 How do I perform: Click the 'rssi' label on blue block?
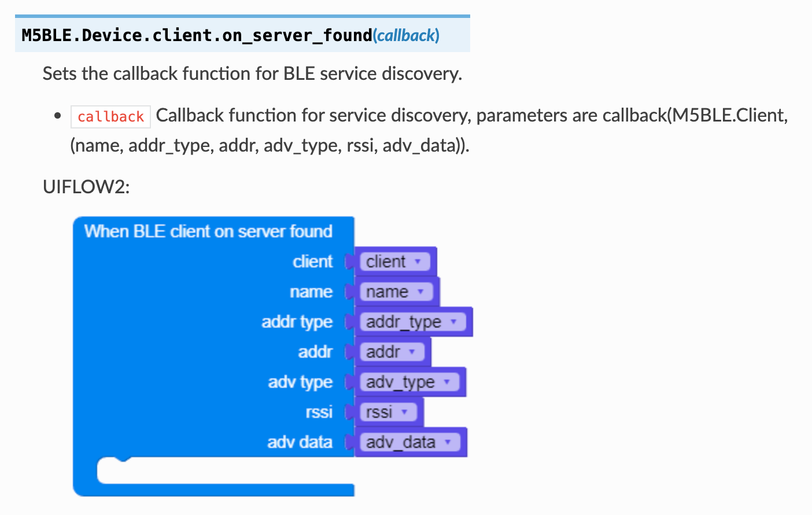click(x=319, y=412)
